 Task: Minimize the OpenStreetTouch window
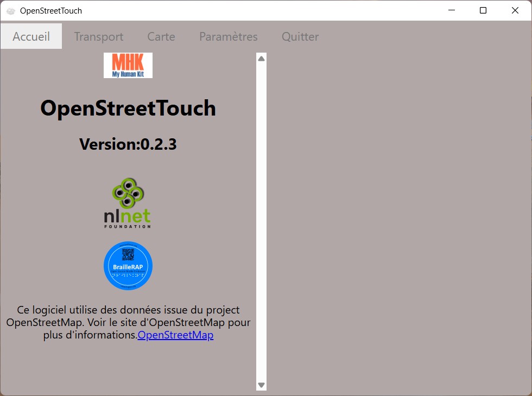(451, 10)
